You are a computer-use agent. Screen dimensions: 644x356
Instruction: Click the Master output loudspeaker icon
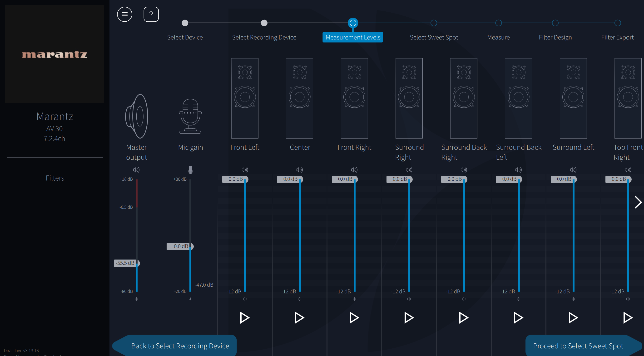137,116
